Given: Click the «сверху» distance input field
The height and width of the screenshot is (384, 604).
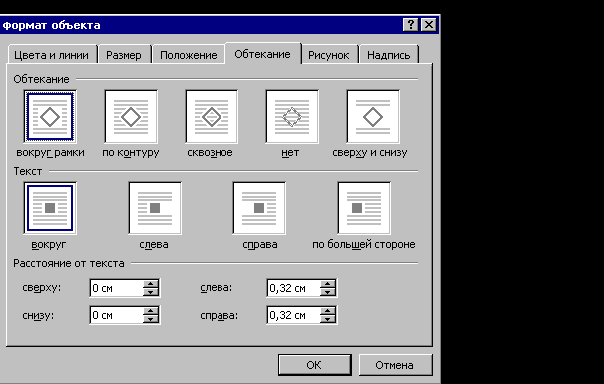Looking at the screenshot, I should point(117,288).
